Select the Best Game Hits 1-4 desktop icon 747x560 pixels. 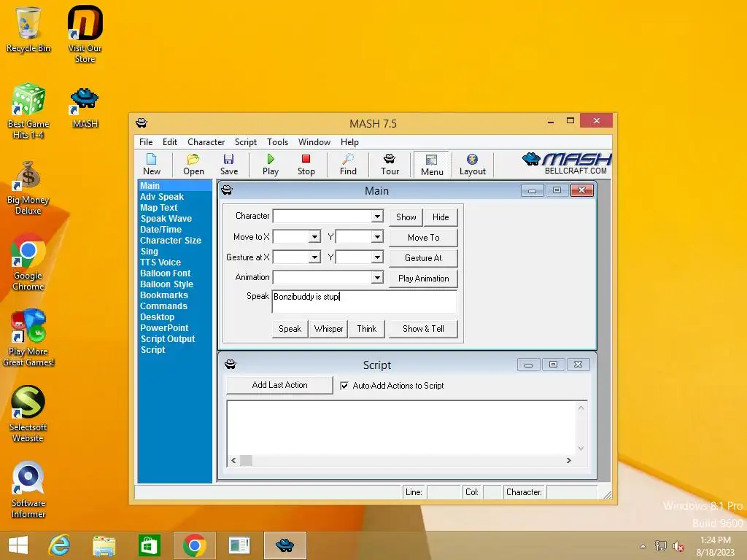(28, 111)
